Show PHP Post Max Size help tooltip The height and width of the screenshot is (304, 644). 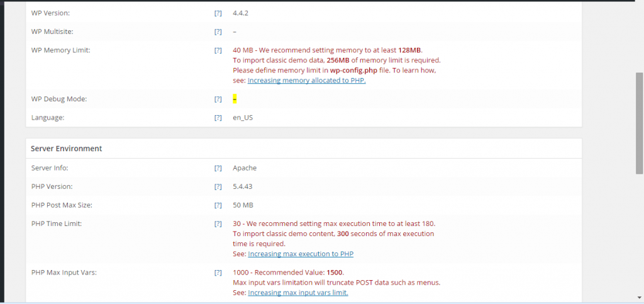[218, 205]
